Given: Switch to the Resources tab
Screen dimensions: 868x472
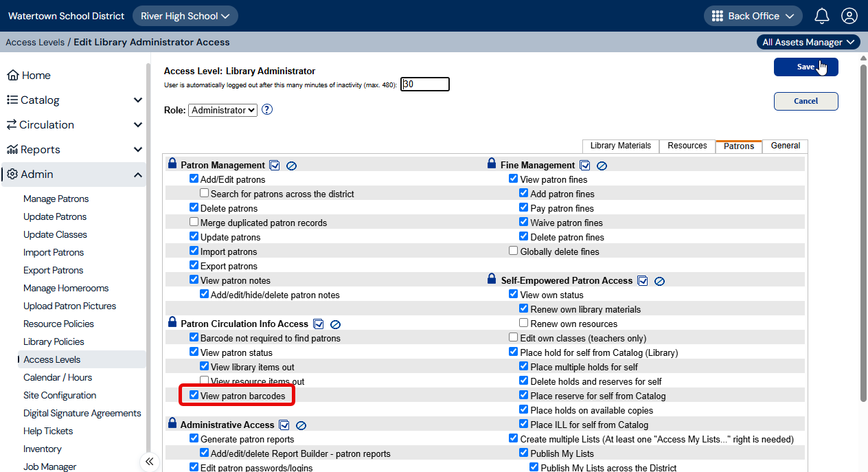Looking at the screenshot, I should [687, 146].
